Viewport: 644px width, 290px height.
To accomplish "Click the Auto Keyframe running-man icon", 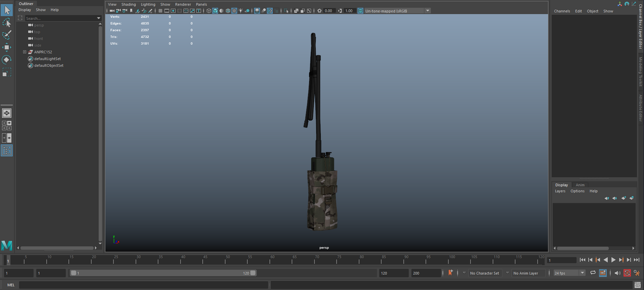I will coord(636,273).
